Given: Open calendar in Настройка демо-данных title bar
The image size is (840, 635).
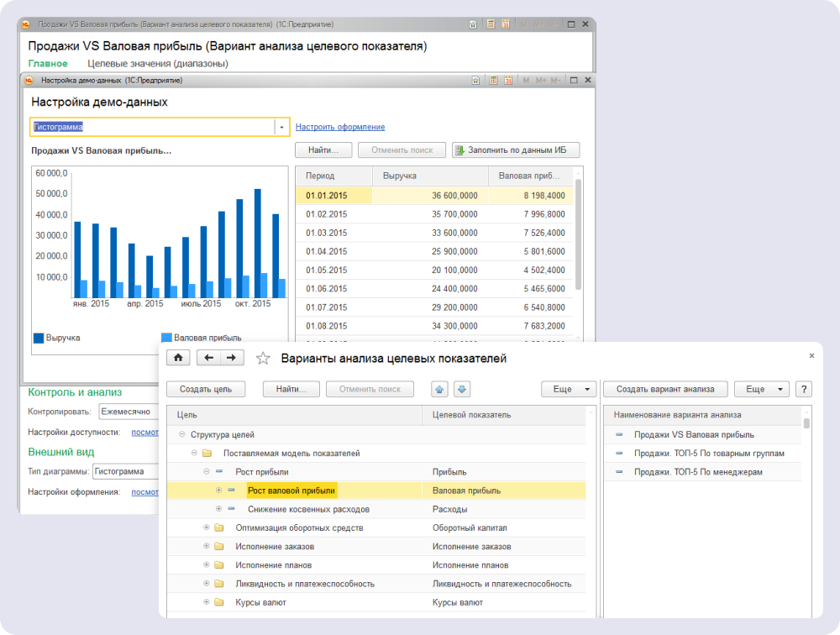Looking at the screenshot, I should point(508,81).
